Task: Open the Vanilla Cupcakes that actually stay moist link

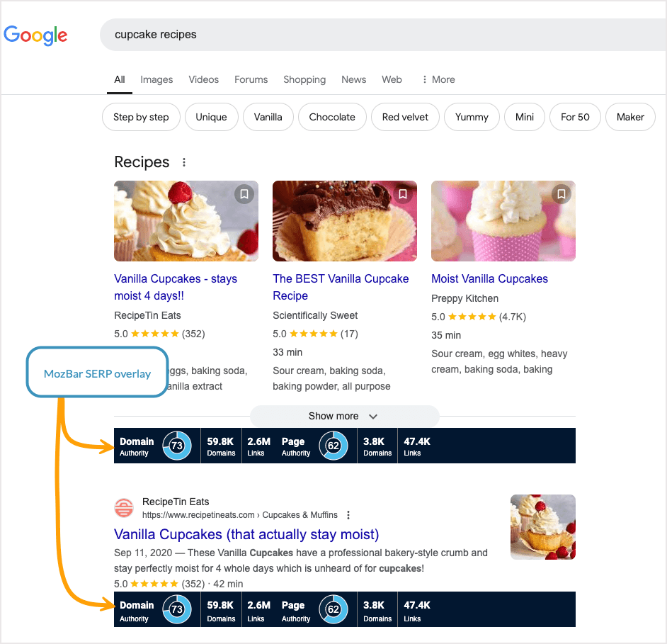Action: [x=246, y=534]
